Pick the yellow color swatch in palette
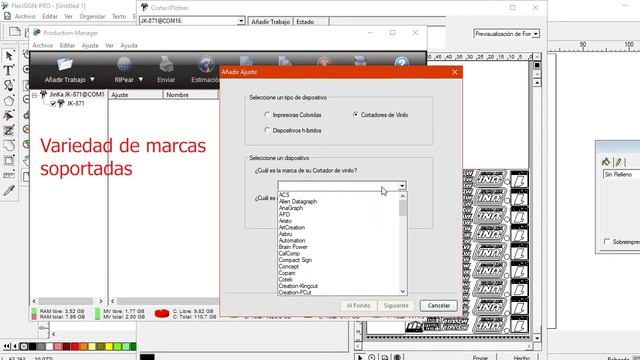This screenshot has height=360, width=640. point(109,347)
